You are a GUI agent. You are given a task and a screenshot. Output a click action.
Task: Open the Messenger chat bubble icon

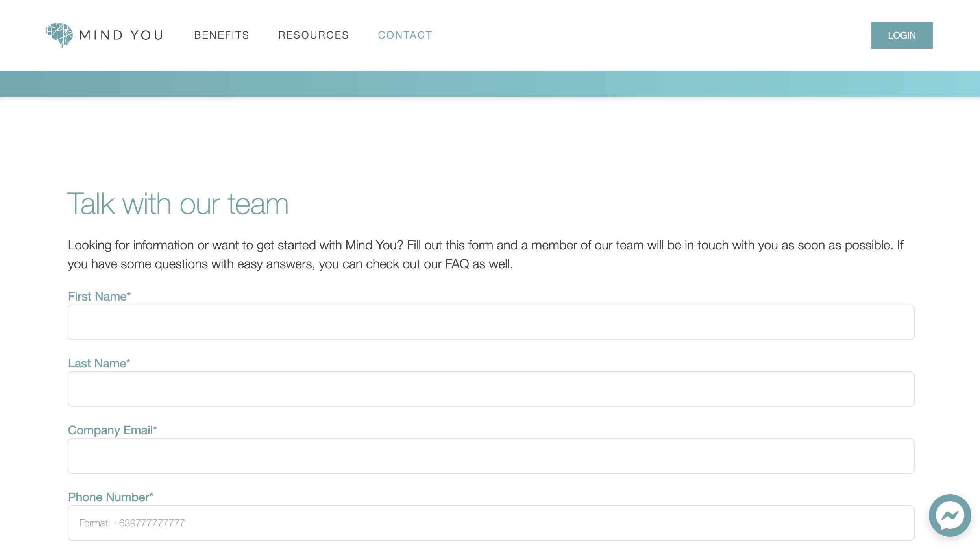click(x=950, y=515)
